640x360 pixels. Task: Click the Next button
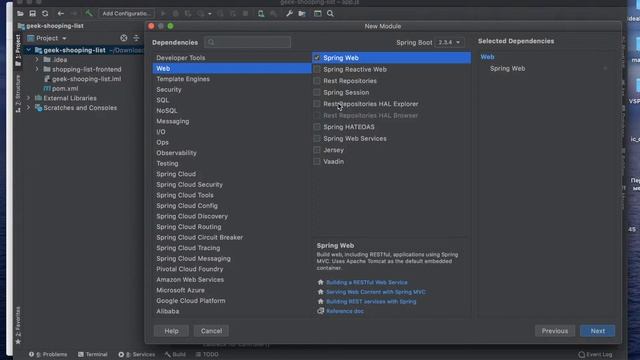(598, 331)
